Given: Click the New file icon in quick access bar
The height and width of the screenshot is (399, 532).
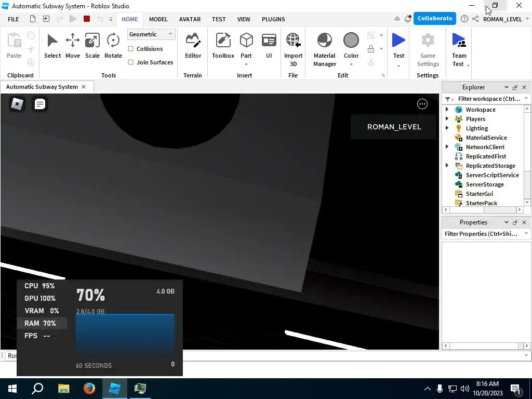Looking at the screenshot, I should pyautogui.click(x=33, y=19).
